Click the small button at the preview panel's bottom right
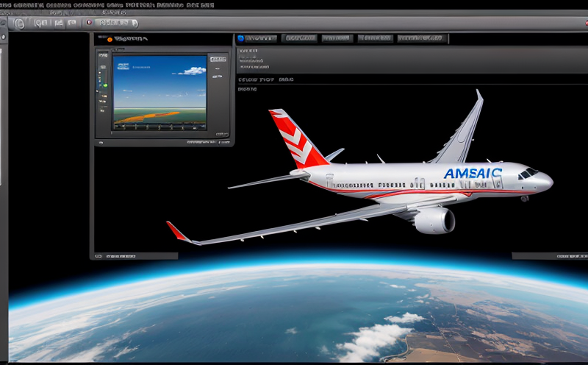 [x=222, y=134]
